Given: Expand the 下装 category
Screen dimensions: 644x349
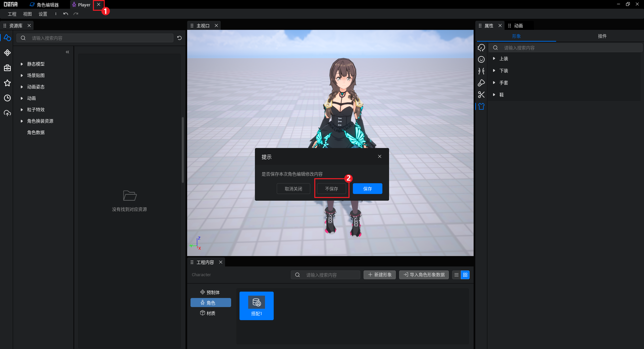Looking at the screenshot, I should pos(494,71).
